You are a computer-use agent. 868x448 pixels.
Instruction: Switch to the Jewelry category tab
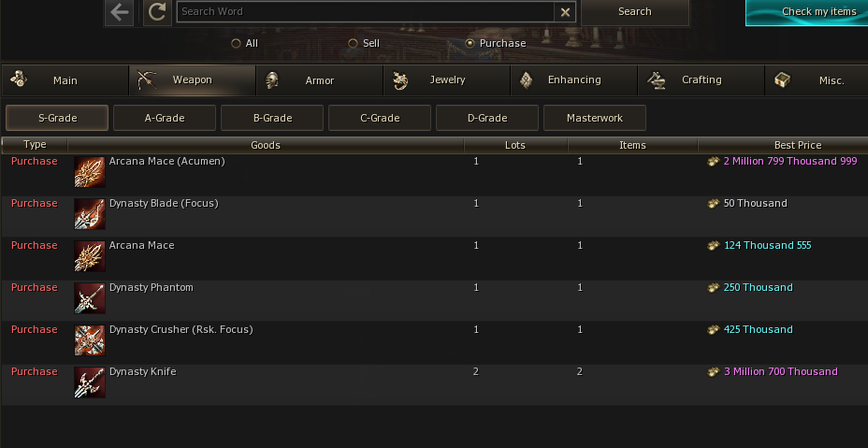click(x=446, y=80)
